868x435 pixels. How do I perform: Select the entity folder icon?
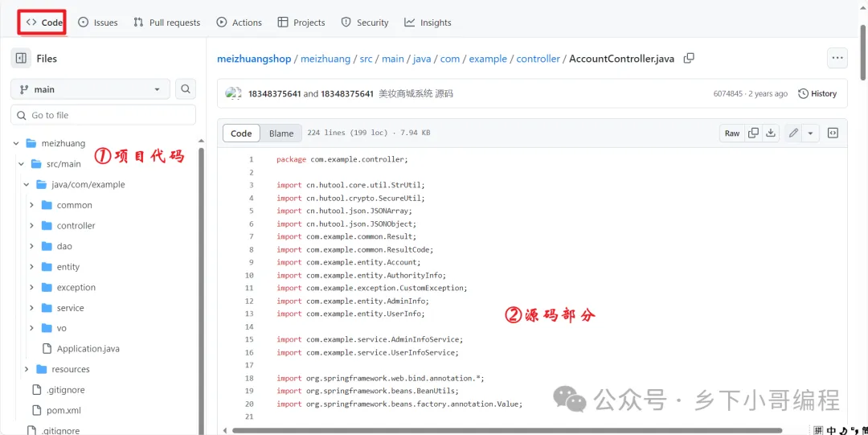tap(47, 266)
